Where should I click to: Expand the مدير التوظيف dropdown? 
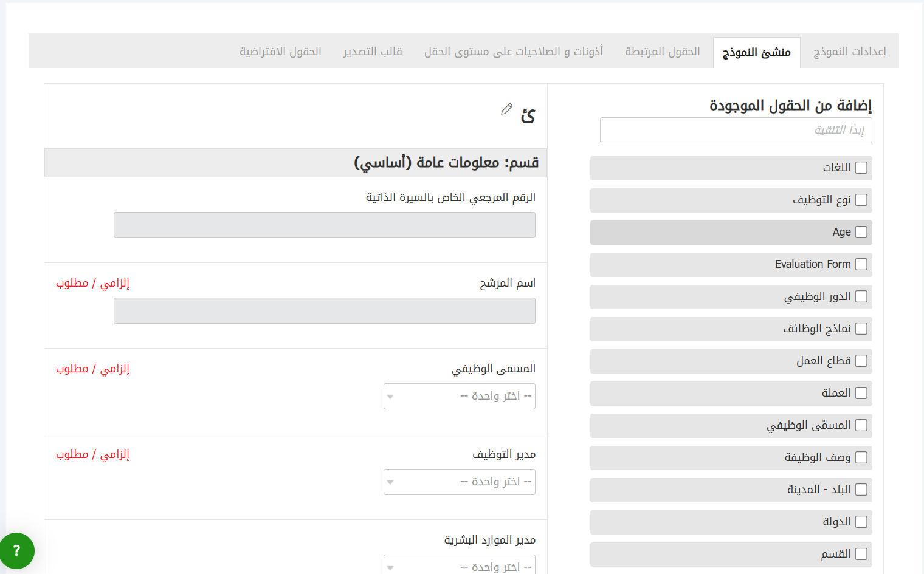460,482
